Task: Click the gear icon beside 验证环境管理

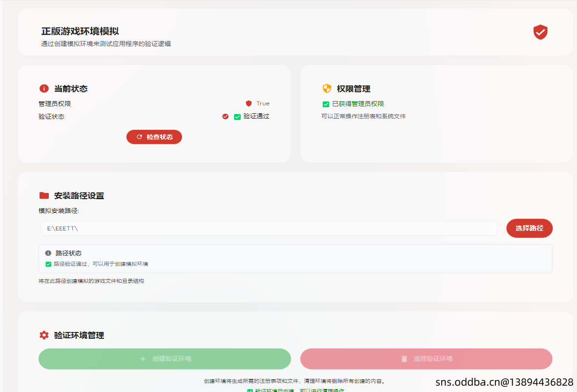Action: [x=44, y=335]
